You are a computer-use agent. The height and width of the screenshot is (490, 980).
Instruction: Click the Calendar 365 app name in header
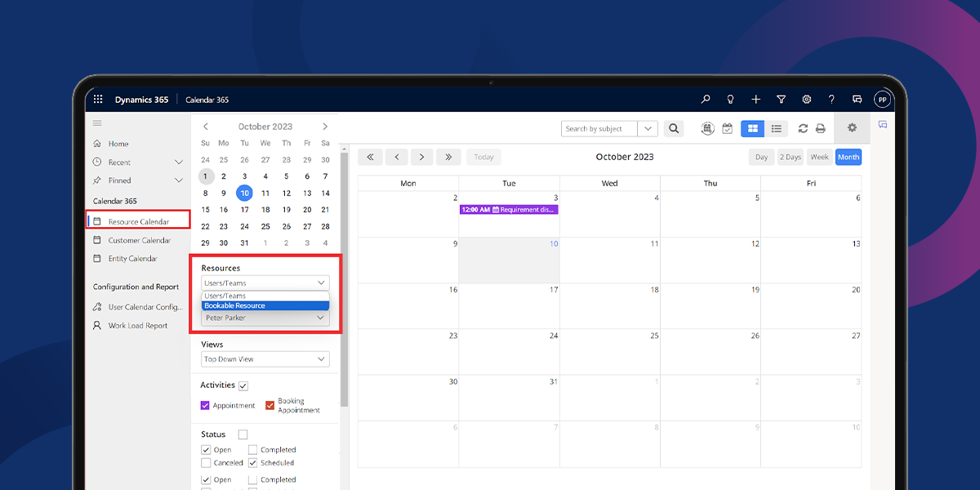(207, 100)
